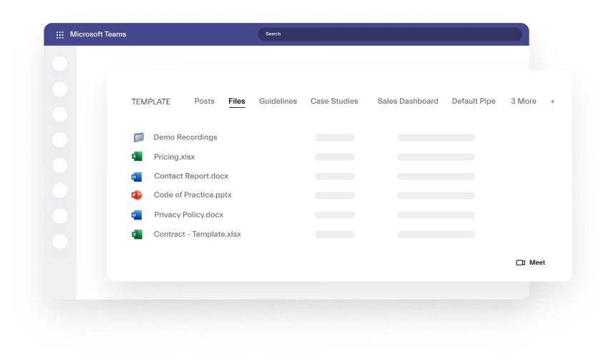Screen dimensions: 616x364
Task: Click the Word icon beside Contact Report.docx
Action: (137, 177)
